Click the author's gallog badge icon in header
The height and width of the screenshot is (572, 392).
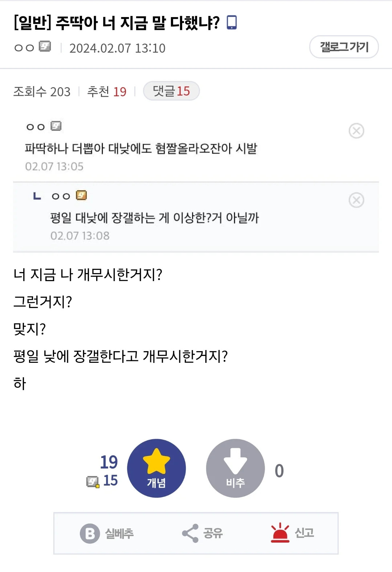45,47
